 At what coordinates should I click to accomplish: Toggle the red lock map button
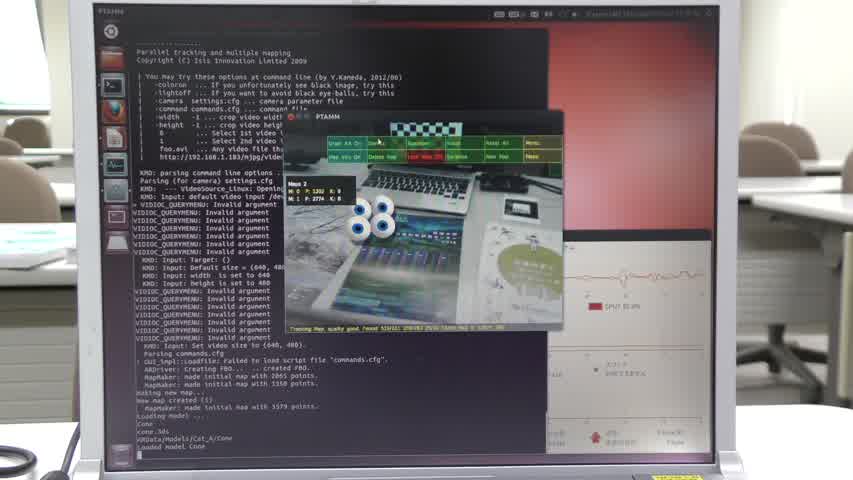pyautogui.click(x=425, y=157)
